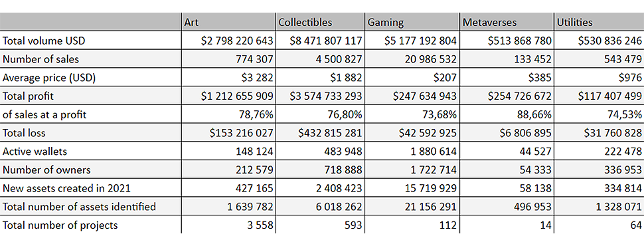
Task: Click the Active wallets row label
Action: coord(35,152)
